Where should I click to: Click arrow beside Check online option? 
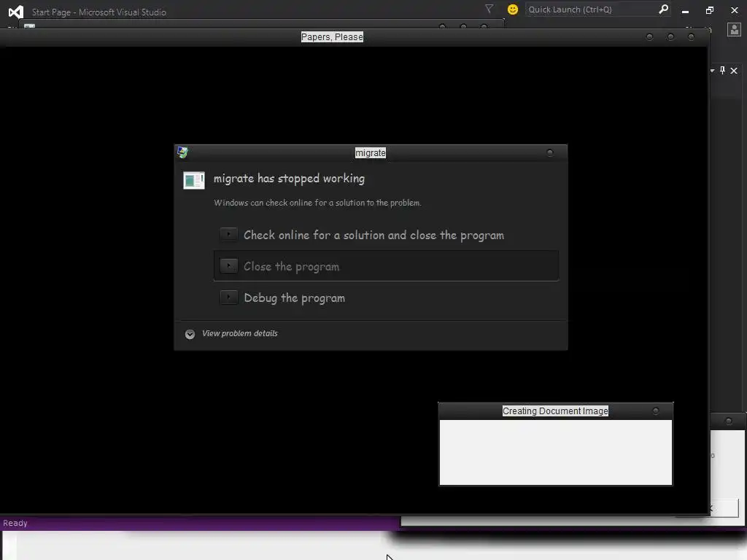point(228,234)
